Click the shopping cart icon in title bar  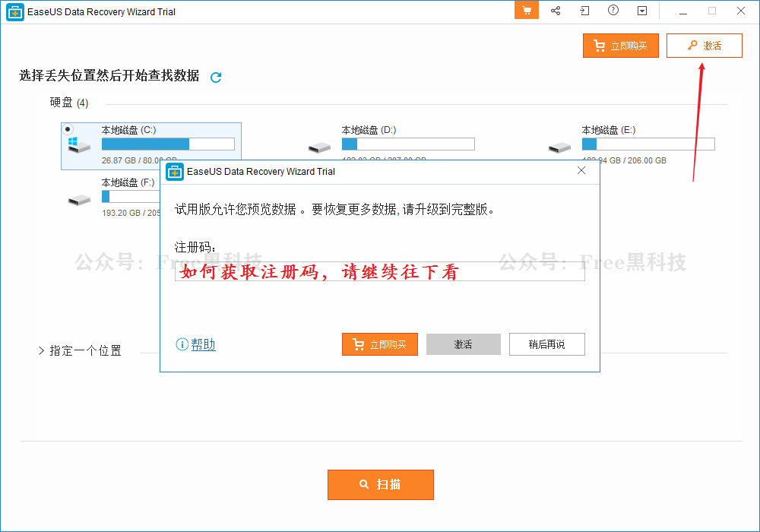(x=527, y=11)
